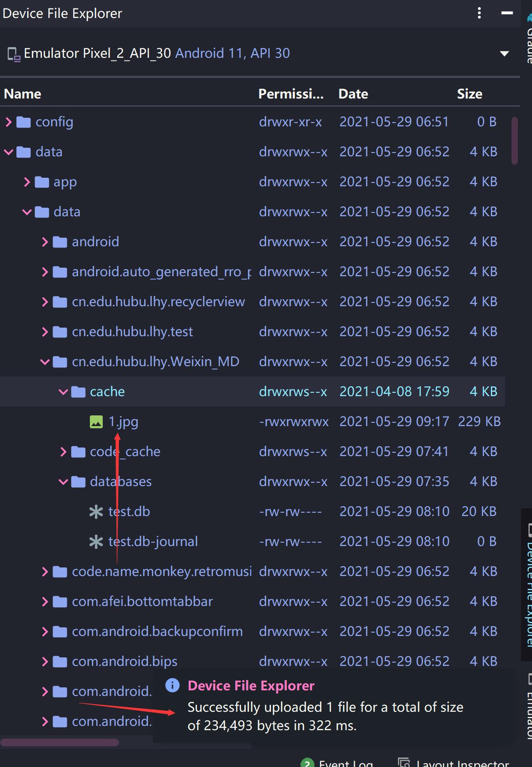This screenshot has width=532, height=767.
Task: Expand the code_cache folder
Action: pos(63,452)
